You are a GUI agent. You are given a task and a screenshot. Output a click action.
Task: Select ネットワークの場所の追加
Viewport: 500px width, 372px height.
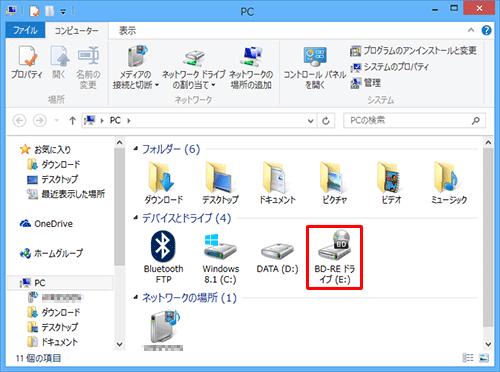tap(251, 67)
